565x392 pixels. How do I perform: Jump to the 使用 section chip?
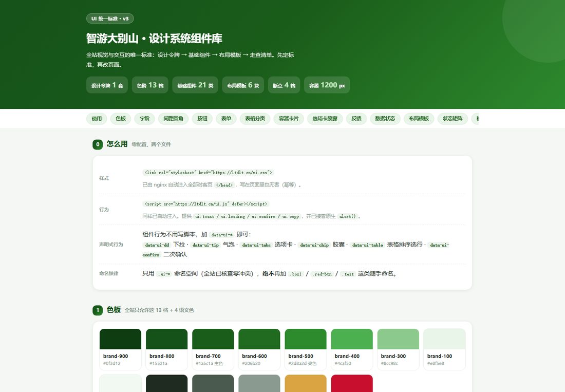tap(97, 119)
